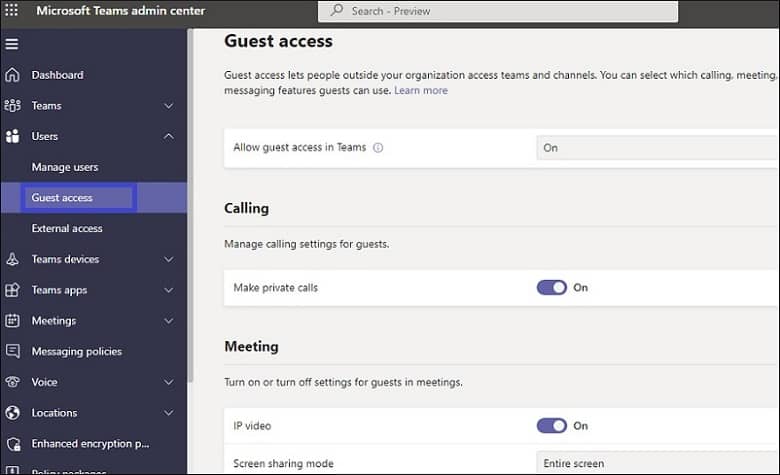The height and width of the screenshot is (475, 780).
Task: Focus the Search - Preview box
Action: pyautogui.click(x=497, y=11)
